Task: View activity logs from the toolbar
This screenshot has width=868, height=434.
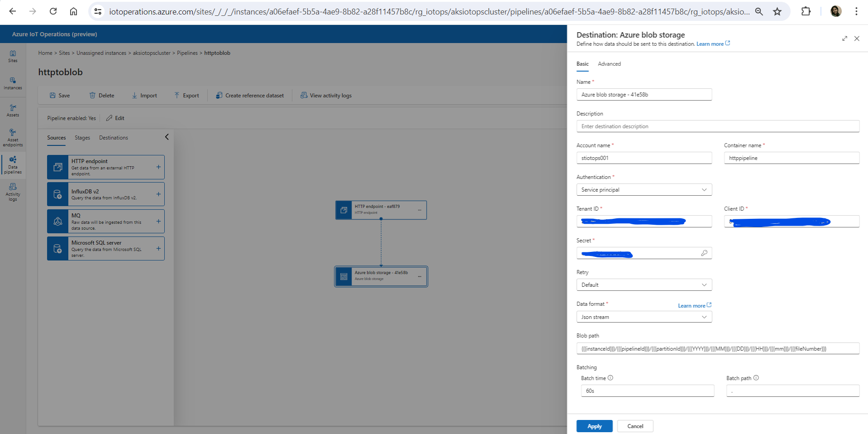Action: [x=326, y=96]
